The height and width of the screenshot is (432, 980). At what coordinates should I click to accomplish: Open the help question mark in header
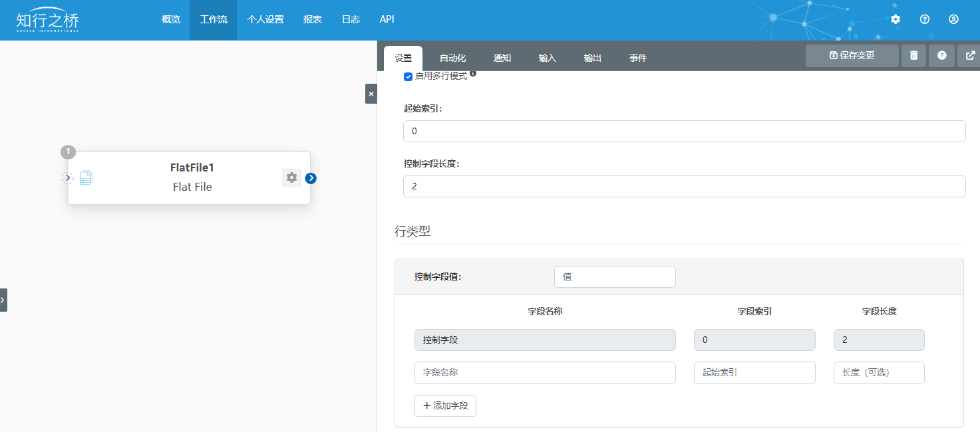pyautogui.click(x=925, y=19)
